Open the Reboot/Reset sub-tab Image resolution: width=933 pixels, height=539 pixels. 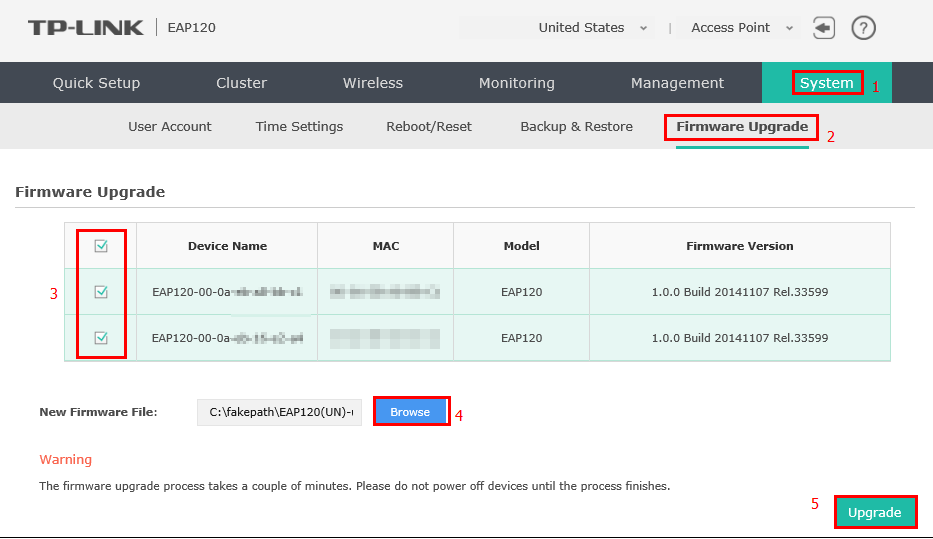(x=429, y=127)
